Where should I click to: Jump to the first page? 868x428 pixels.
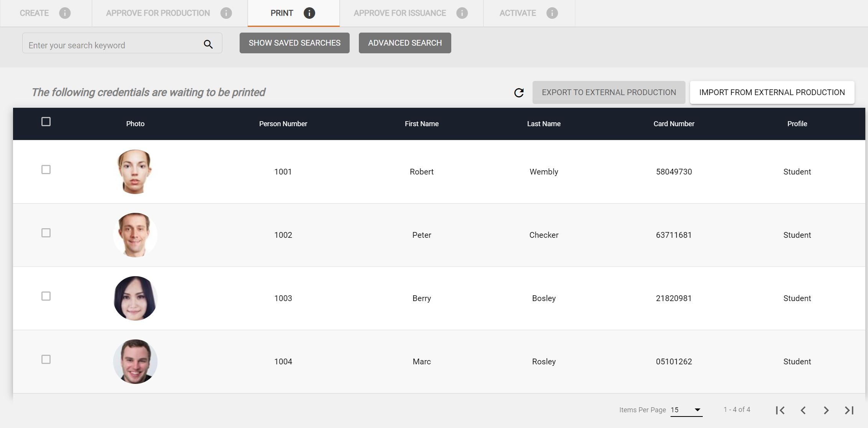[x=780, y=410]
